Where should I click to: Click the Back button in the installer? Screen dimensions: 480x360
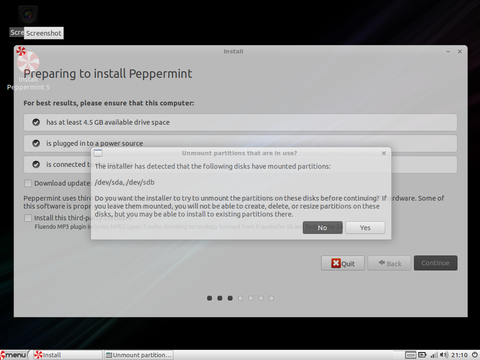(x=389, y=263)
